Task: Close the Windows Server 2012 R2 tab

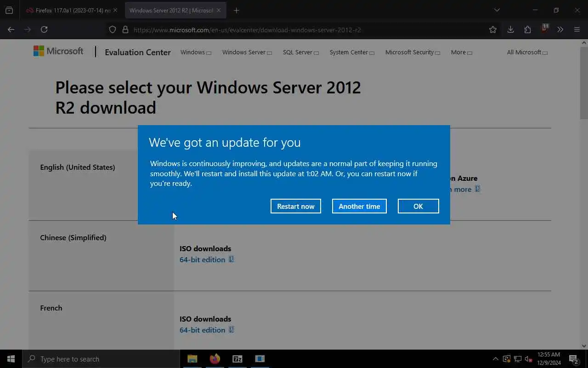Action: pos(219,10)
